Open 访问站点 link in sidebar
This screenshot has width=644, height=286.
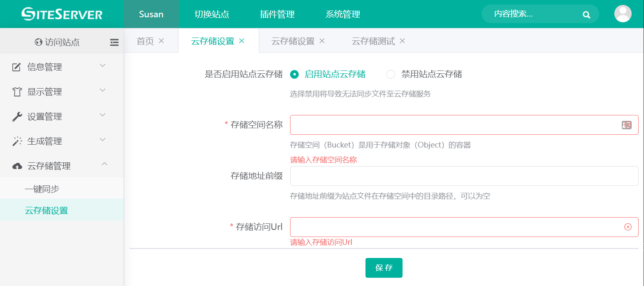click(x=58, y=42)
